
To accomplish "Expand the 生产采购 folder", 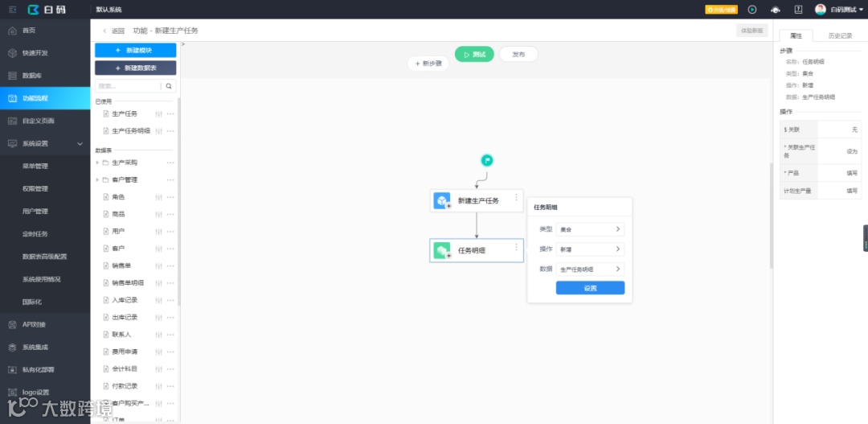I will [x=98, y=163].
